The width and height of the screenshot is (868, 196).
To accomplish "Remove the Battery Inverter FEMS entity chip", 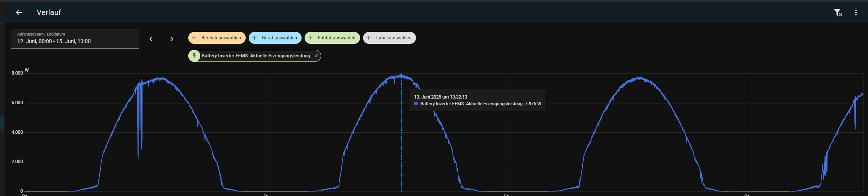I will tap(316, 56).
